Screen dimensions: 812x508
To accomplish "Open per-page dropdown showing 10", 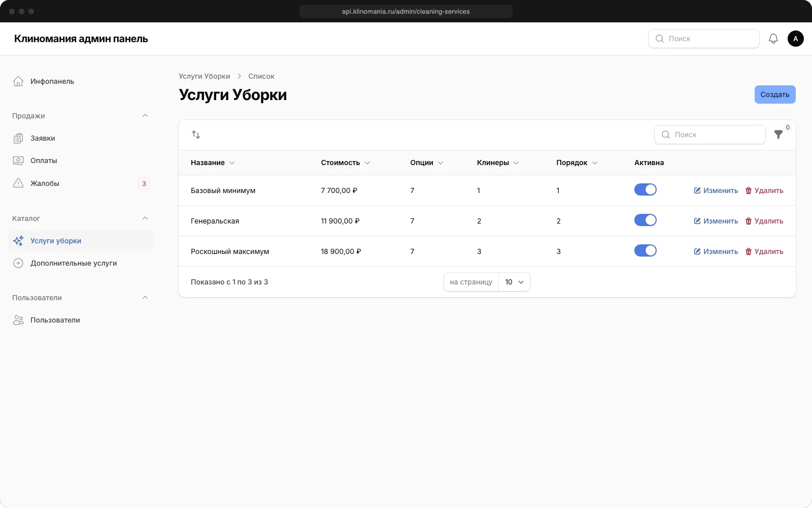I will (x=515, y=282).
